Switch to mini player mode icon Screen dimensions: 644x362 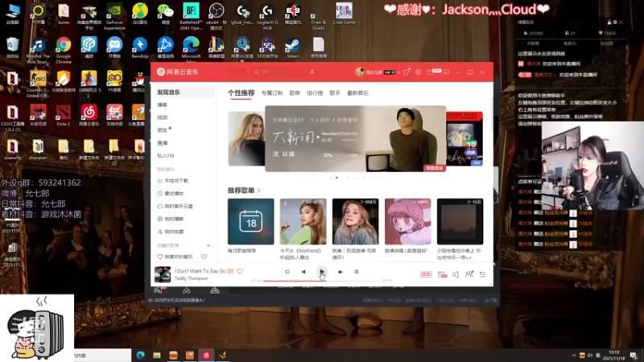pyautogui.click(x=447, y=72)
